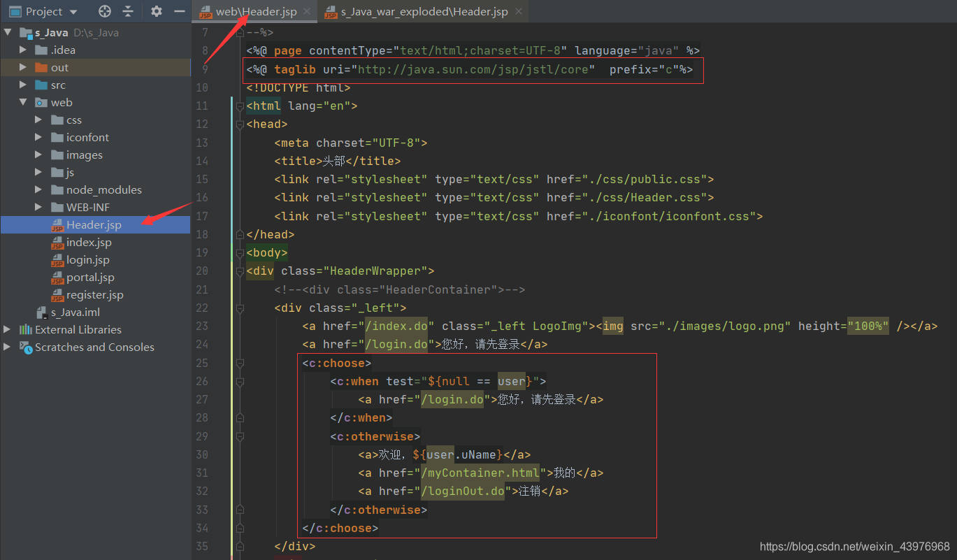This screenshot has height=560, width=957.
Task: Expand the .idea folder
Action: (x=23, y=50)
